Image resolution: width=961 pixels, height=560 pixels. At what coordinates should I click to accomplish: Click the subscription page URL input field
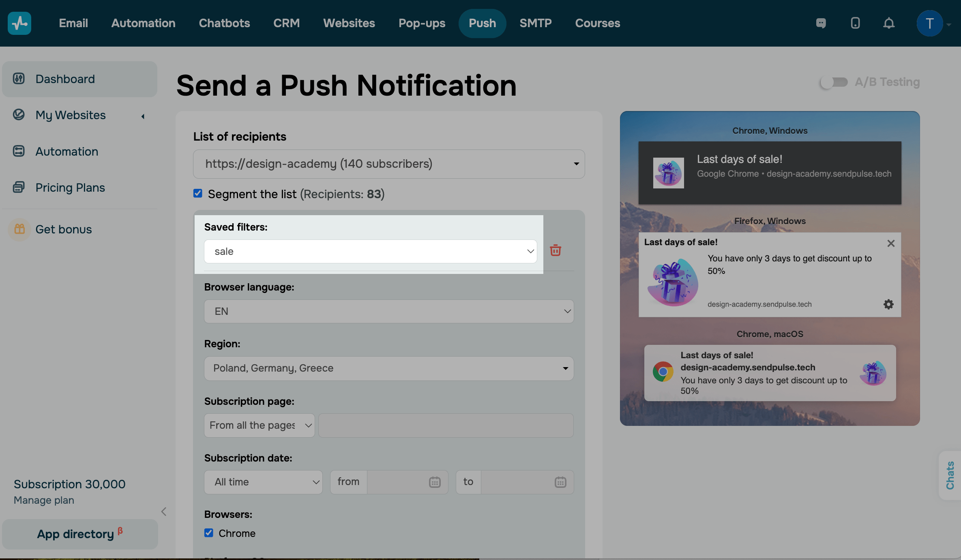point(446,425)
